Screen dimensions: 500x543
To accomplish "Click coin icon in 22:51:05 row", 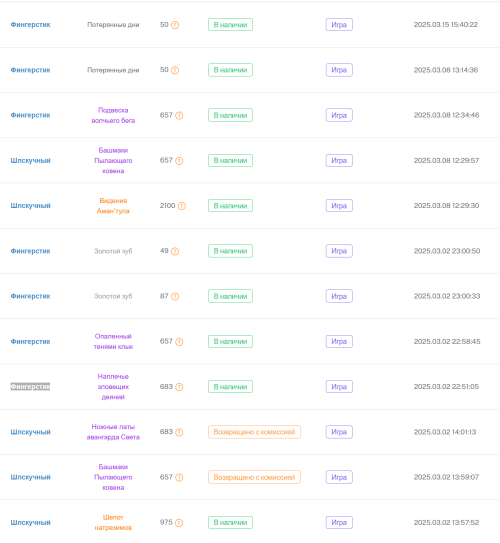I will 179,387.
